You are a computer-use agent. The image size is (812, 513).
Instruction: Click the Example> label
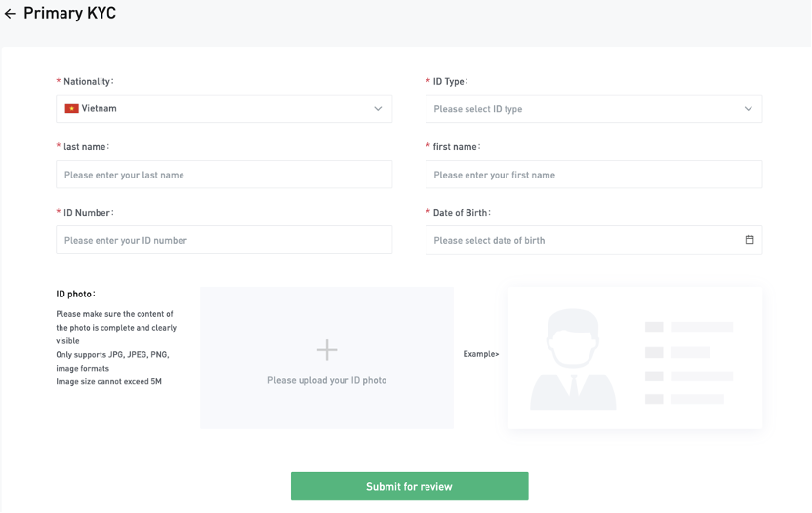tap(481, 354)
